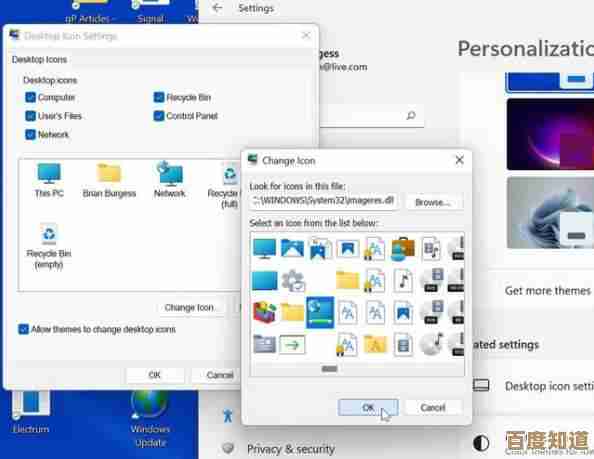This screenshot has width=594, height=459.
Task: Click OK in Desktop Icon Settings dialog
Action: 155,375
